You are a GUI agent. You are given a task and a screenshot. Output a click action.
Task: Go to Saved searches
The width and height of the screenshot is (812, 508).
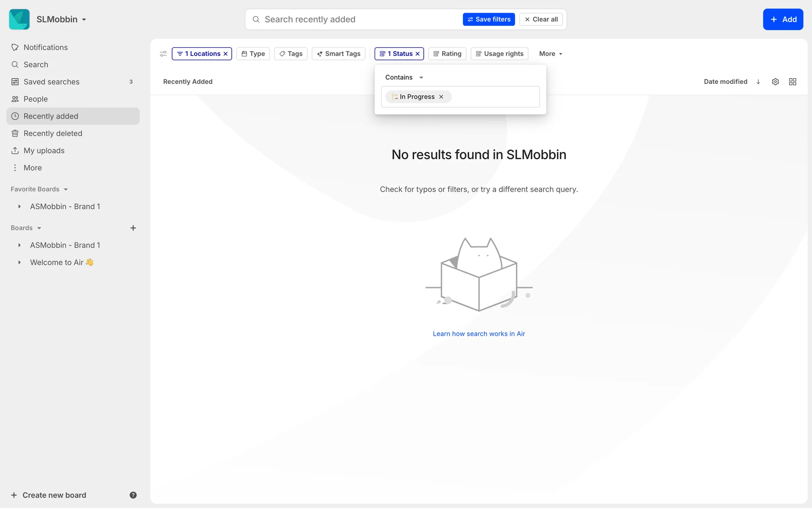click(52, 82)
